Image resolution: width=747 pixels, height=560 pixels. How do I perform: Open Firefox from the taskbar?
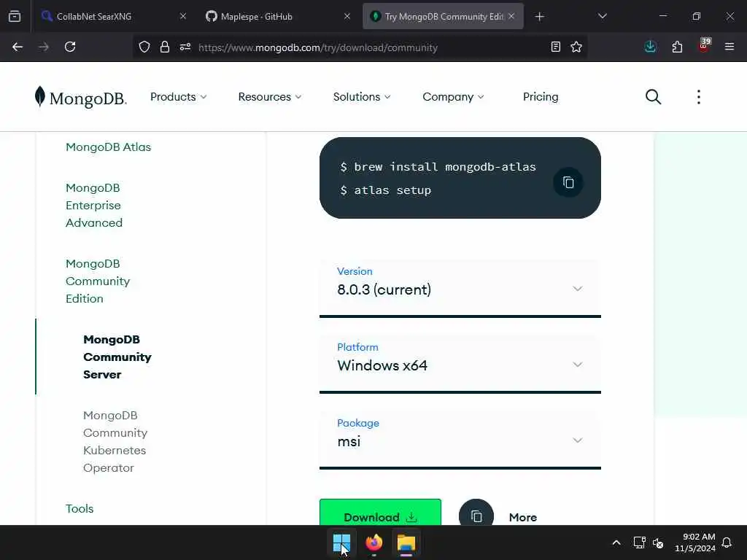(x=374, y=542)
